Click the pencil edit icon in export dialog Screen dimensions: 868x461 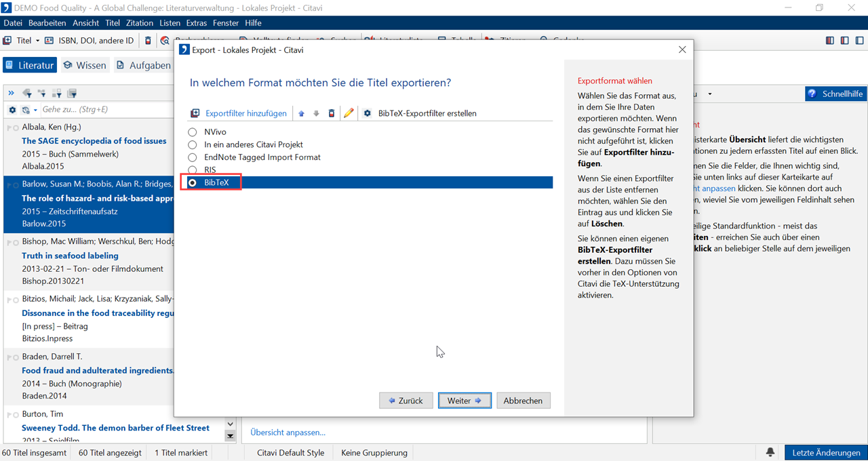pyautogui.click(x=349, y=113)
